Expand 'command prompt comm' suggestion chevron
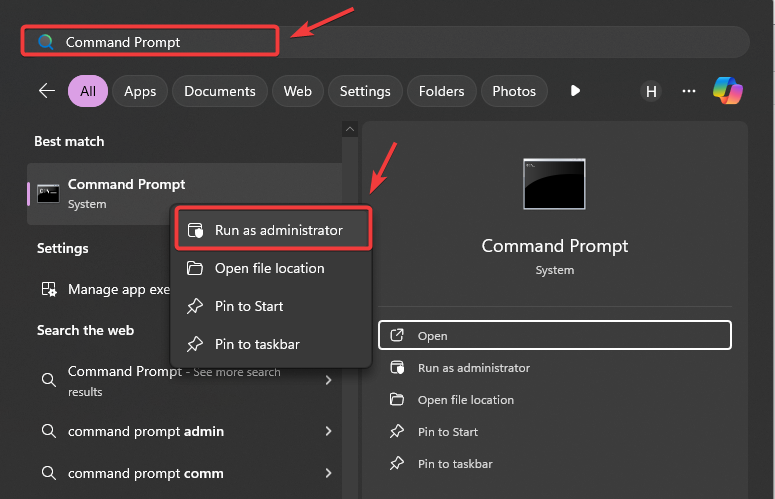Viewport: 775px width, 499px height. (328, 473)
